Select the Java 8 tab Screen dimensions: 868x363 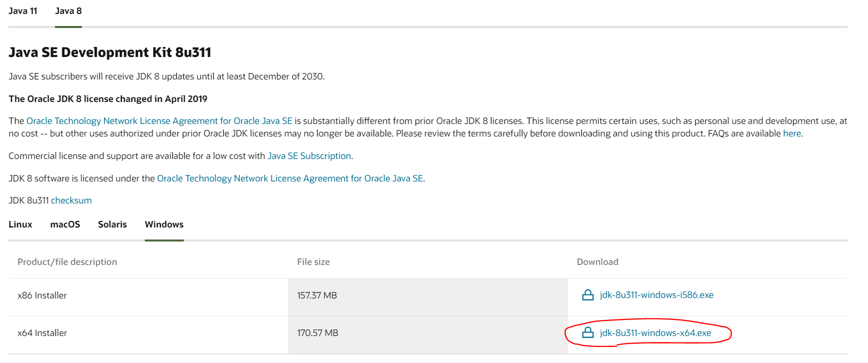pyautogui.click(x=68, y=11)
